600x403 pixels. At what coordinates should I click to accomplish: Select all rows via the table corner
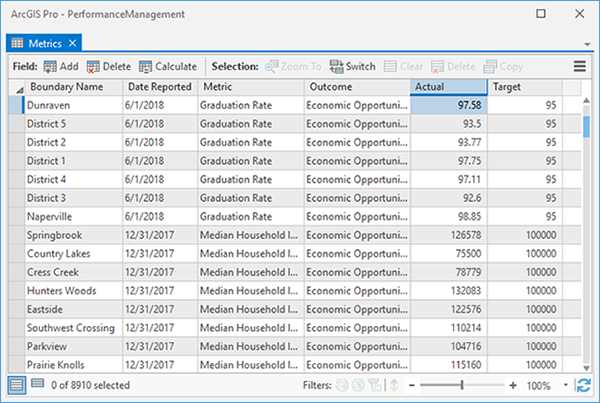pos(17,87)
